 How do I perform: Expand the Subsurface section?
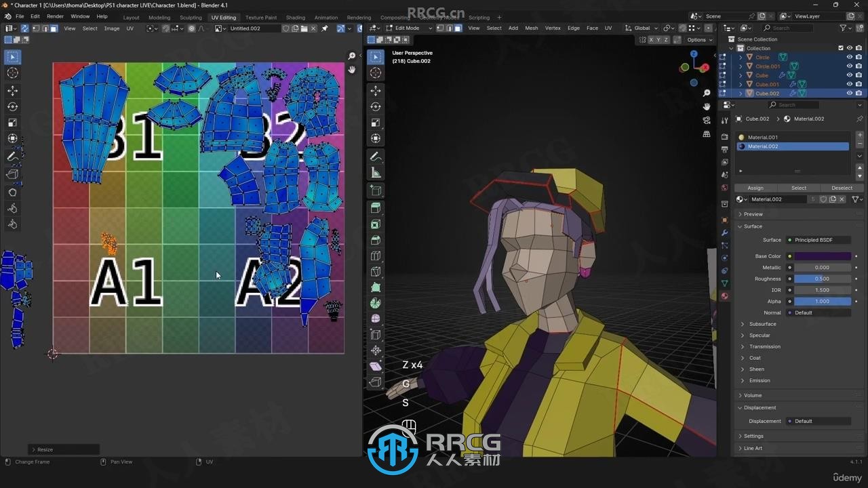(762, 324)
